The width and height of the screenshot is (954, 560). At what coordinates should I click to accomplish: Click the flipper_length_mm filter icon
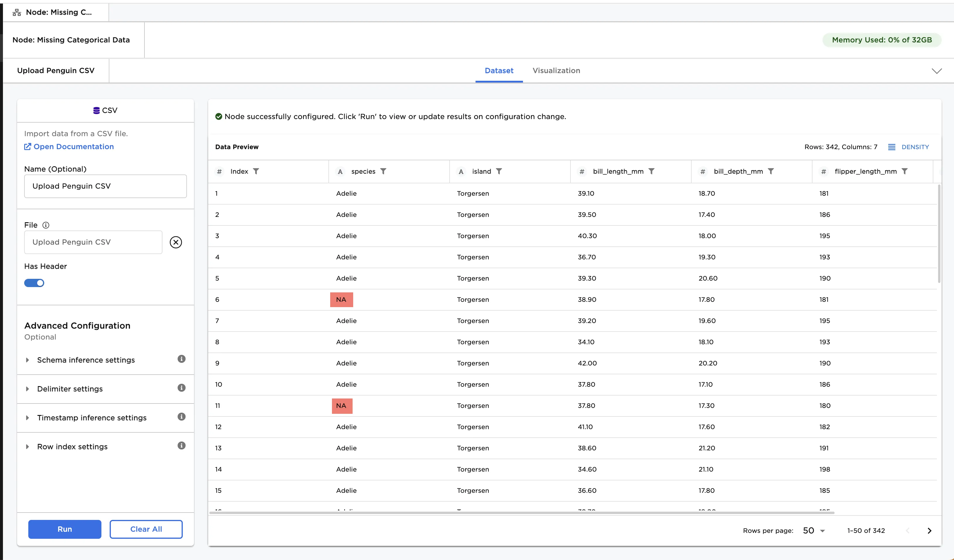click(904, 172)
